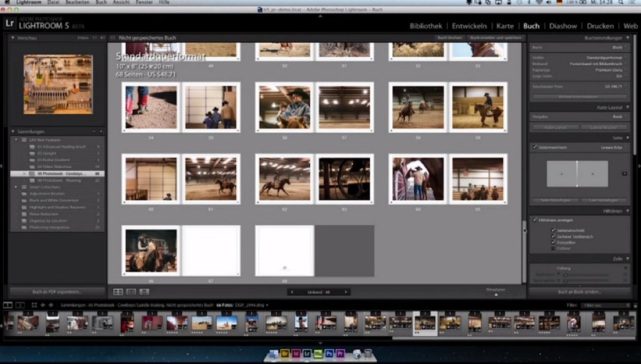
Task: Open Muse from the dock
Action: [x=318, y=354]
